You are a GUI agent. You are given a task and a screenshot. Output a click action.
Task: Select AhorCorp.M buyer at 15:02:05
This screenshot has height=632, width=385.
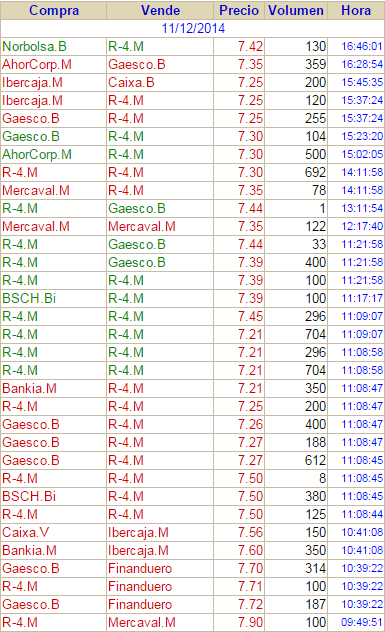point(54,154)
